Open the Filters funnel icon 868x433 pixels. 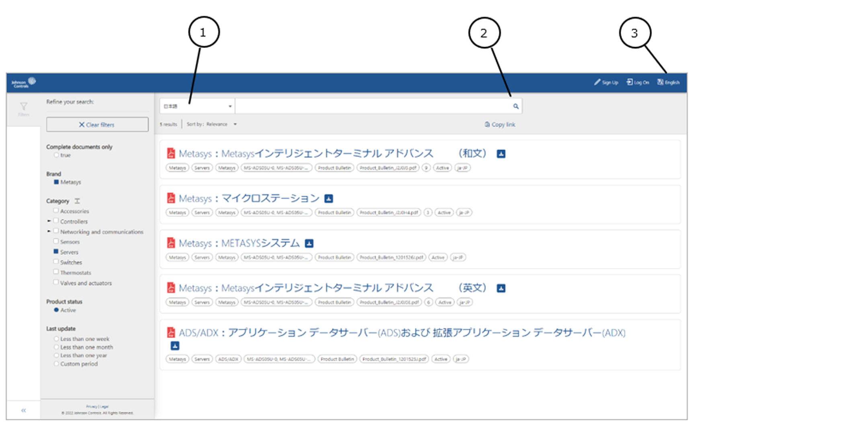coord(23,107)
